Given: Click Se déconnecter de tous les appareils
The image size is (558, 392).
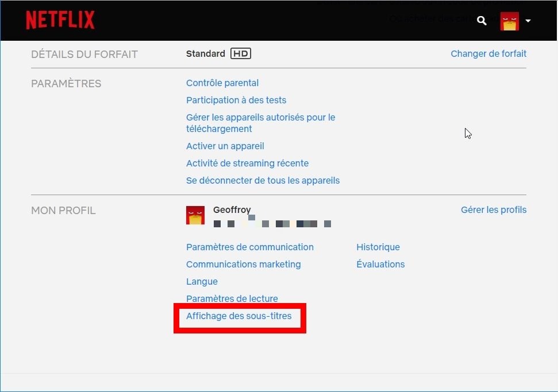Looking at the screenshot, I should pos(263,181).
